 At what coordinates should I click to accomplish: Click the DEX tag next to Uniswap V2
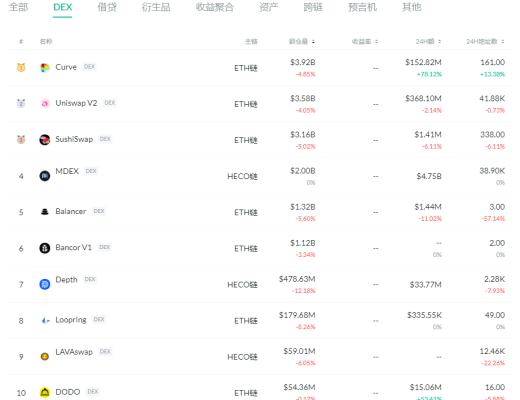click(x=110, y=103)
